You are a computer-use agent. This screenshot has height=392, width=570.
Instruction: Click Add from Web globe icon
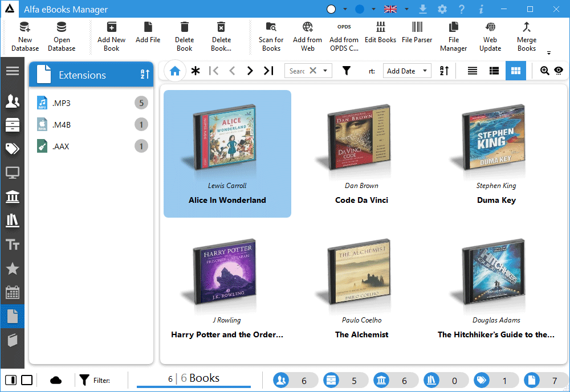click(x=308, y=27)
